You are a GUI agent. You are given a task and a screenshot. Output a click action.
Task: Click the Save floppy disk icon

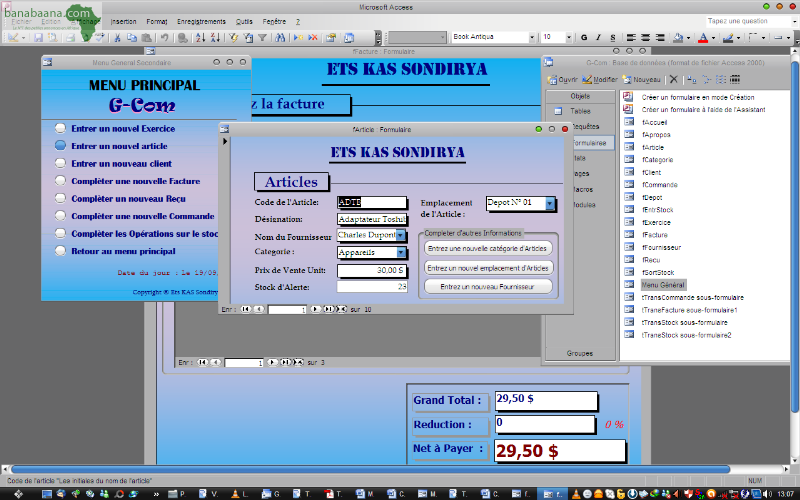tap(38, 37)
